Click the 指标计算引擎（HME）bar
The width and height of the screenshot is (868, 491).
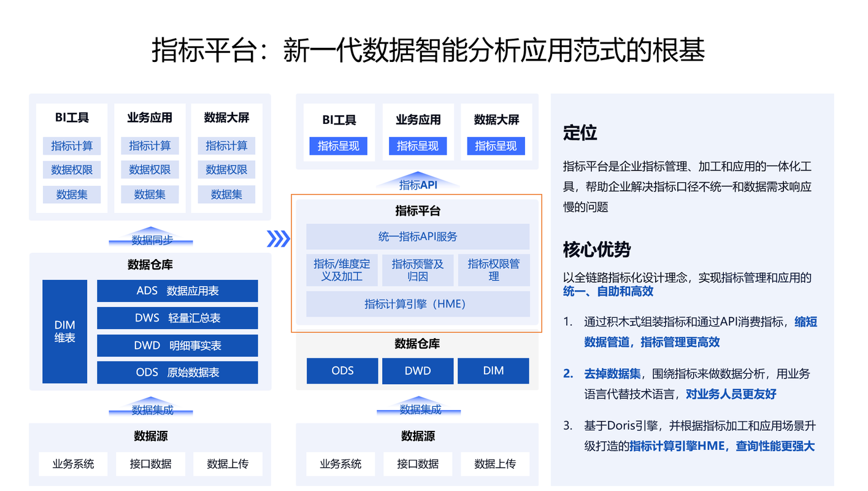[x=418, y=304]
